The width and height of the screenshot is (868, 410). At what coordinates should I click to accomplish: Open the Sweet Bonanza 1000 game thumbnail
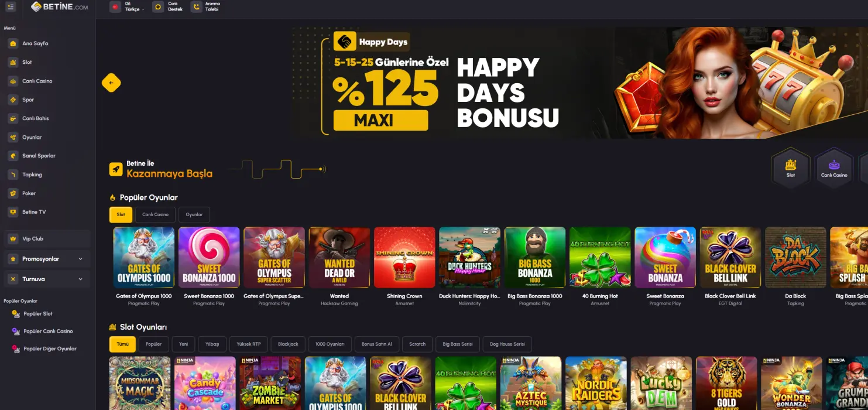[x=209, y=257]
